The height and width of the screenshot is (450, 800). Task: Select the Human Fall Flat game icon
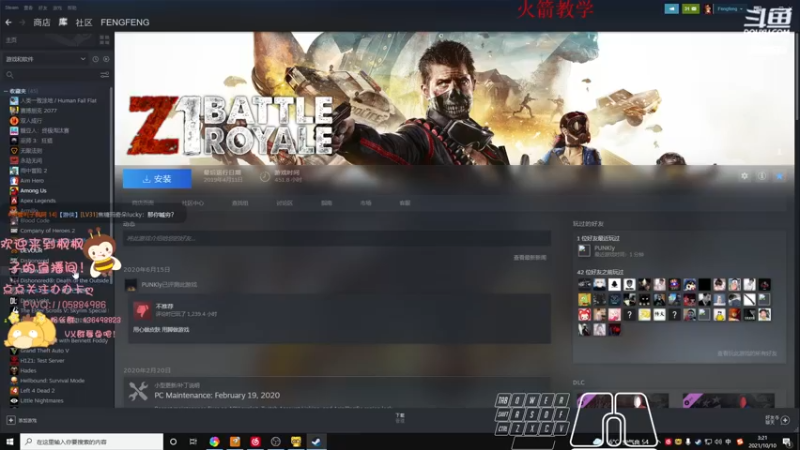pyautogui.click(x=14, y=101)
